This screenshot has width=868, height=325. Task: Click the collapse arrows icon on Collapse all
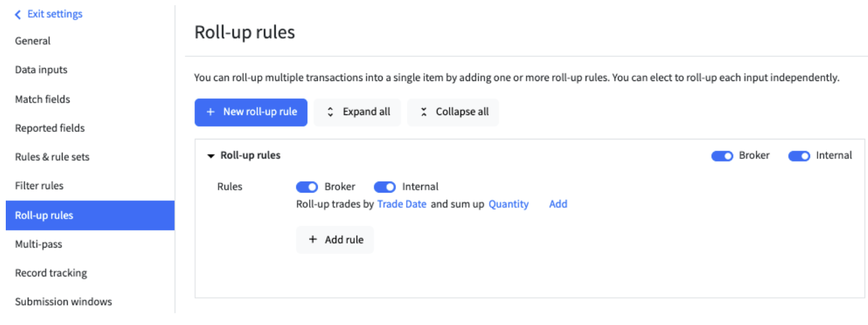point(424,112)
